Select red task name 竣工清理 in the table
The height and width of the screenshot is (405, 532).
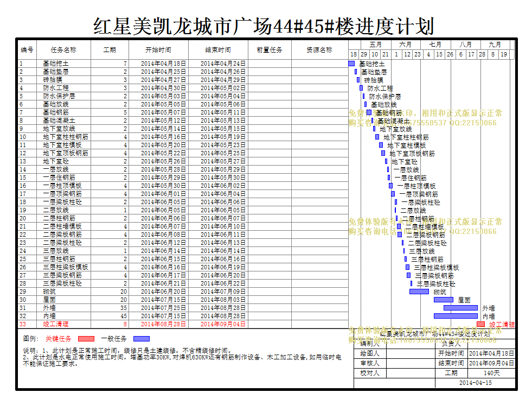(56, 325)
